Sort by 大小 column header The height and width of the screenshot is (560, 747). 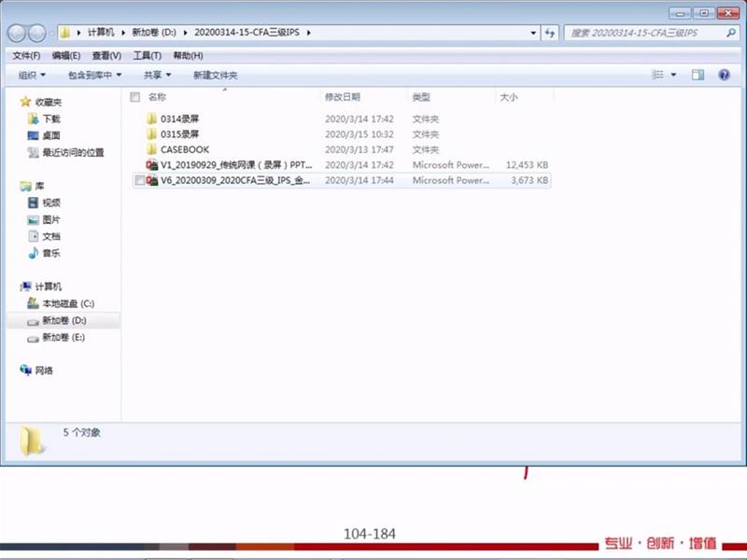(509, 97)
